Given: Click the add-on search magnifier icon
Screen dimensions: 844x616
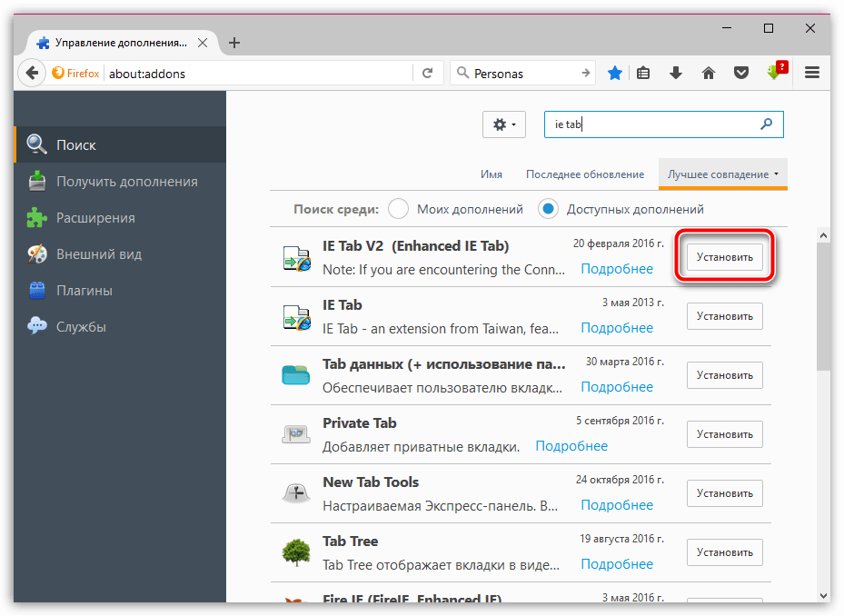Looking at the screenshot, I should click(766, 124).
